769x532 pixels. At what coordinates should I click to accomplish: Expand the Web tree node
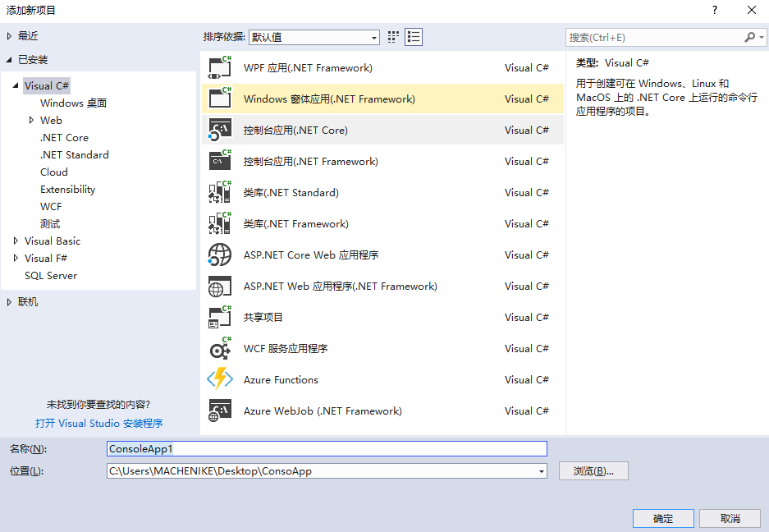click(x=31, y=120)
